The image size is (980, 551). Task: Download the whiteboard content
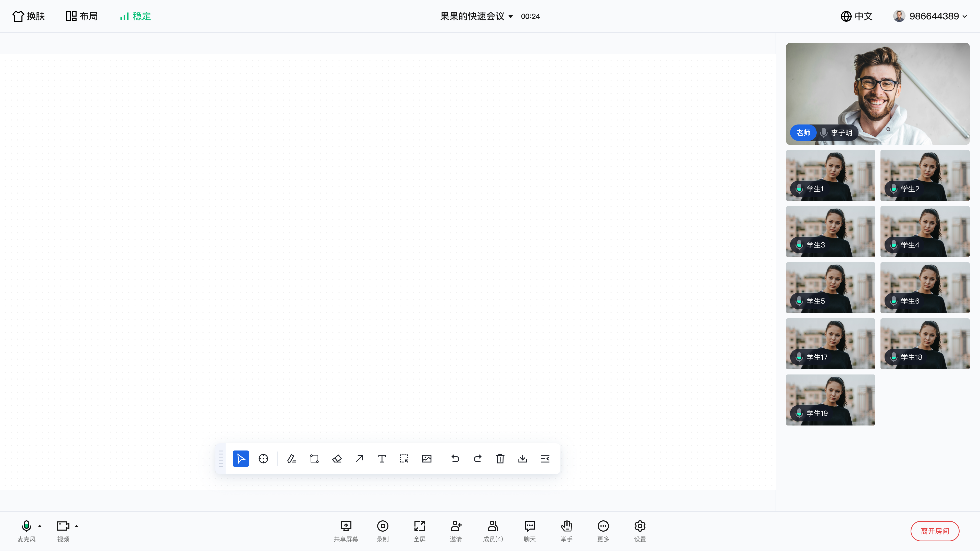click(x=522, y=459)
